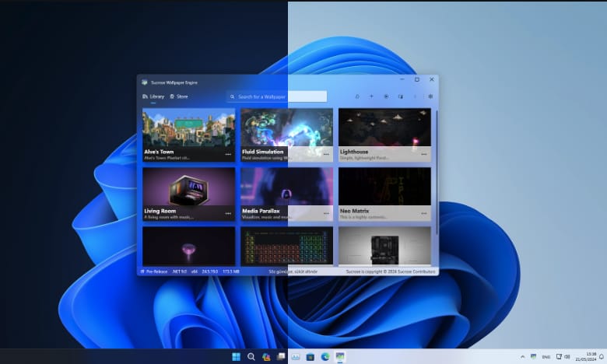Open the Copilot icon in the taskbar

266,357
